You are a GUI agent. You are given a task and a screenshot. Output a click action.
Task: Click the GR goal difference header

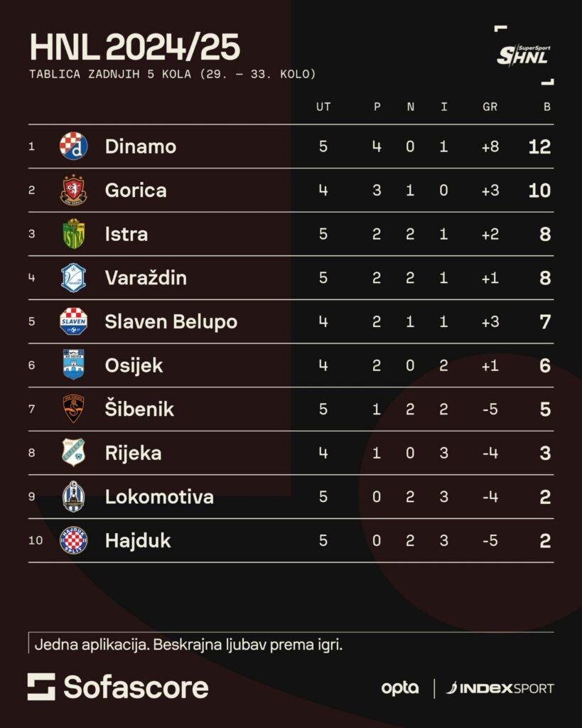(x=490, y=107)
